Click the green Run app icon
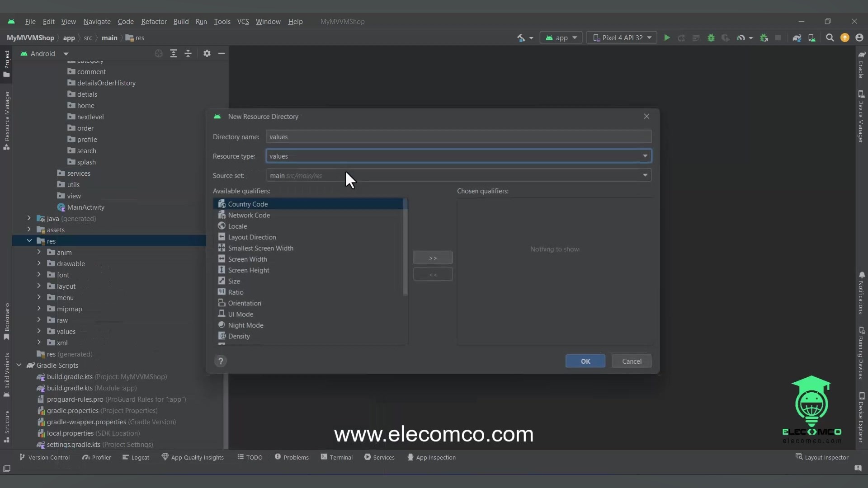 tap(666, 38)
